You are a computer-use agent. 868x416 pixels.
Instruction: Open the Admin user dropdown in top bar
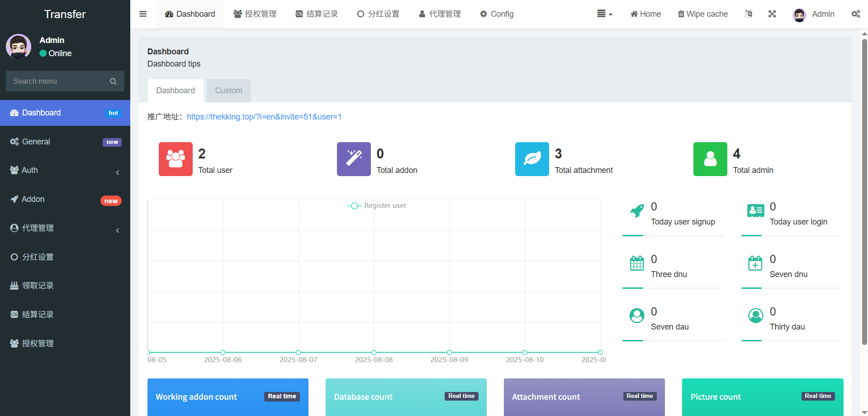point(814,14)
